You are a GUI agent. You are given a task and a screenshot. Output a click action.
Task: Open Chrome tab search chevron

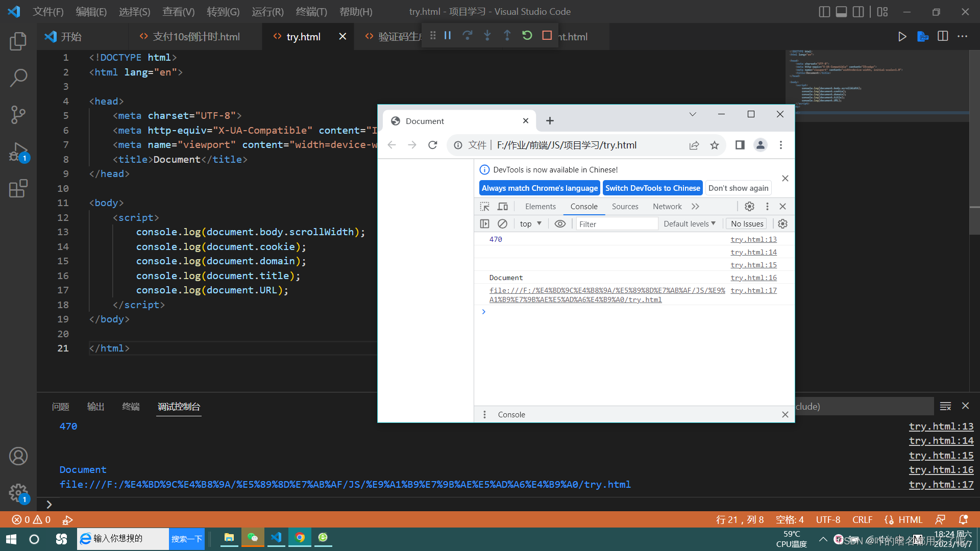pyautogui.click(x=693, y=114)
